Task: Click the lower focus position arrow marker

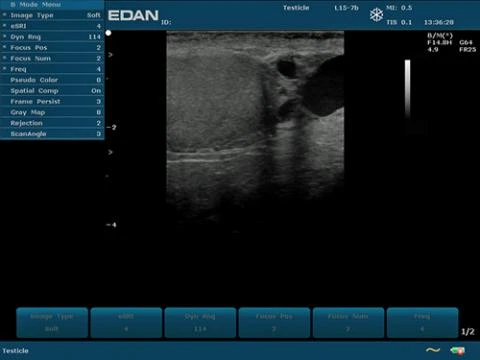Action: tap(110, 152)
